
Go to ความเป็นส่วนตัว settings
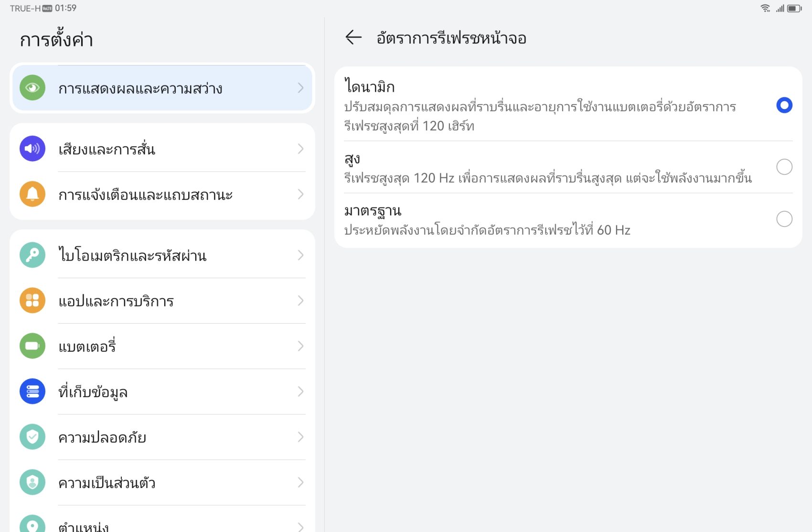[162, 482]
